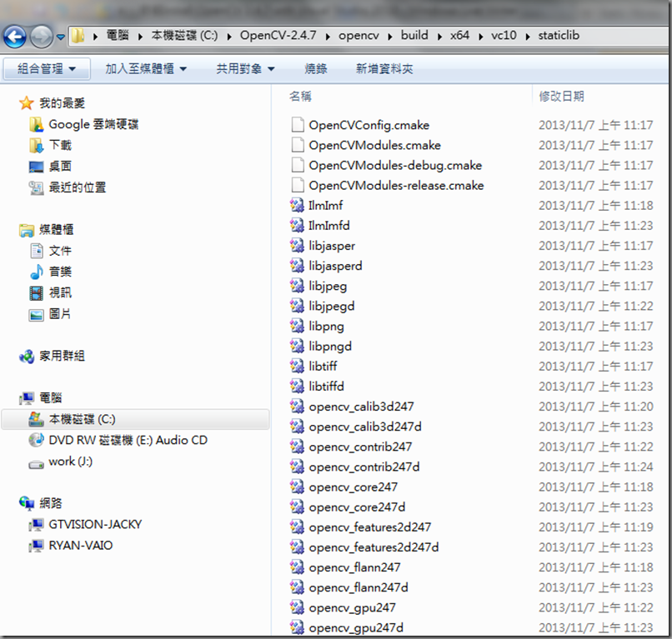Select the 媒體櫃 libraries icon
The image size is (672, 639).
(27, 230)
